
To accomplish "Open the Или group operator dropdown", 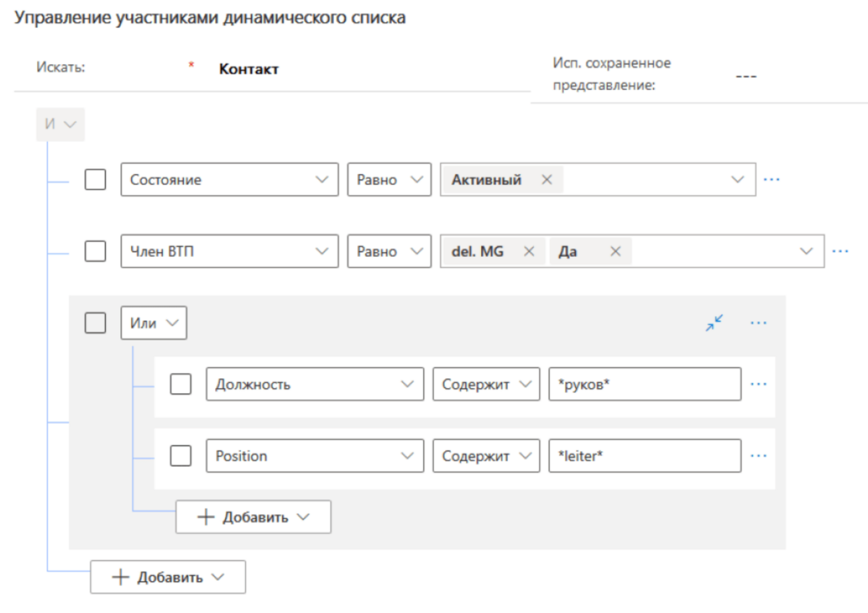I will pos(154,323).
